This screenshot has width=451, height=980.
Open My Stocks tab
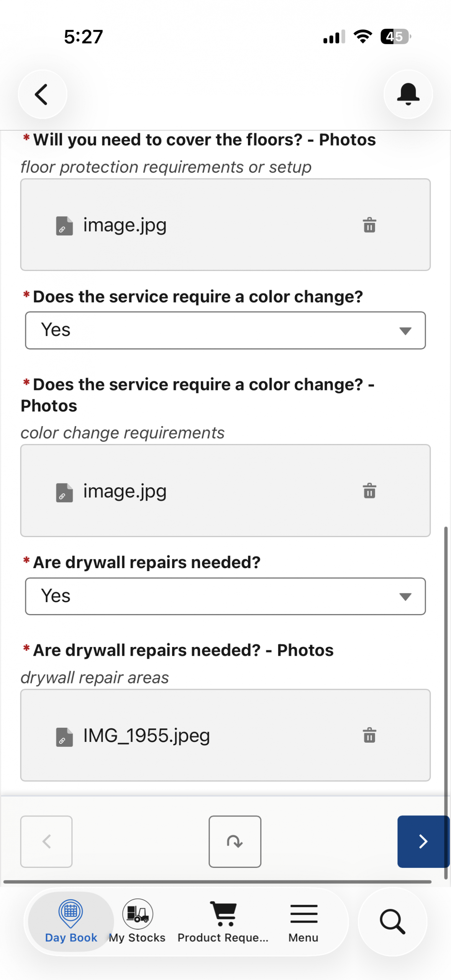coord(137,922)
